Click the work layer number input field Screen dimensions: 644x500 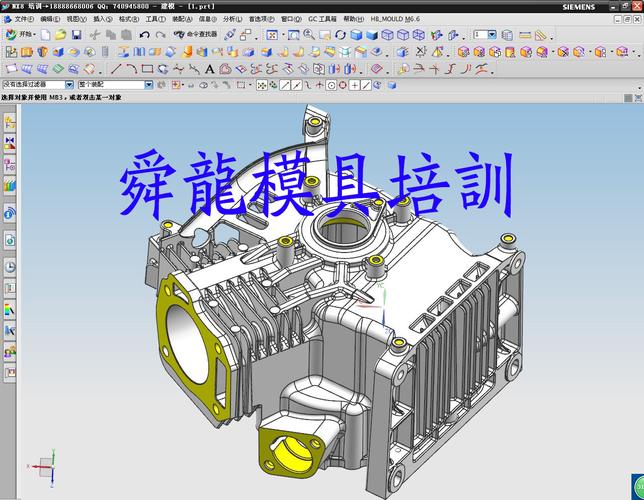pyautogui.click(x=481, y=35)
